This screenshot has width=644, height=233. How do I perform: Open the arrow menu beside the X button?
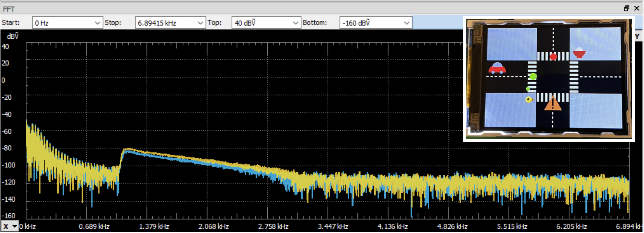point(14,226)
